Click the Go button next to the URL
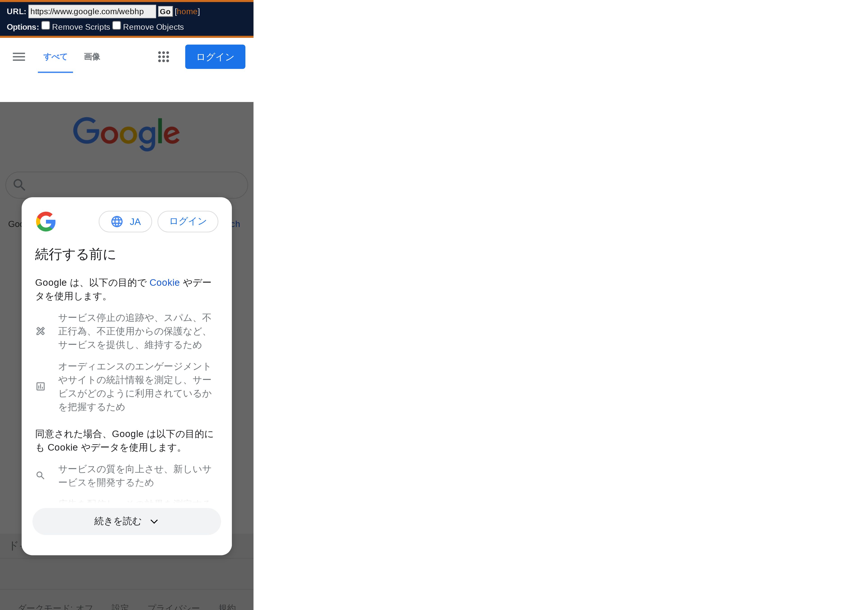This screenshot has height=610, width=868. pyautogui.click(x=165, y=12)
